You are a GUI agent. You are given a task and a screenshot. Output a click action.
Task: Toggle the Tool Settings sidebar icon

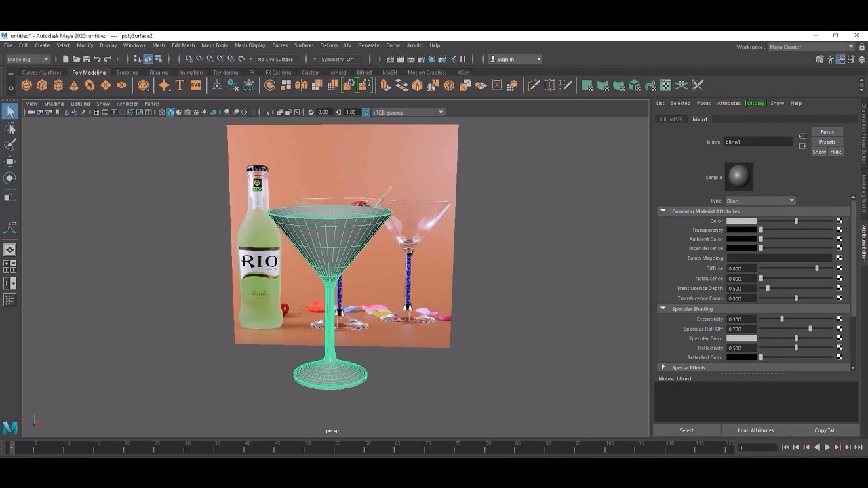tap(851, 59)
